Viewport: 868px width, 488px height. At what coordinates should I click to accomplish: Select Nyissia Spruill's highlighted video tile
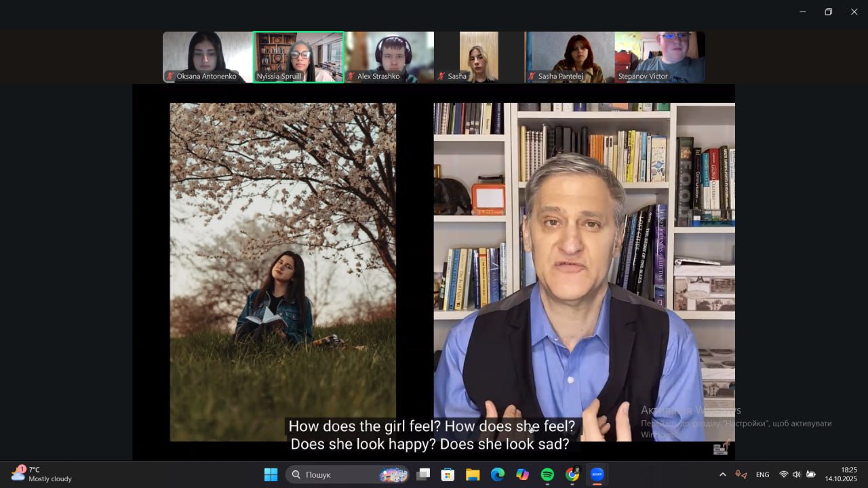(x=298, y=57)
